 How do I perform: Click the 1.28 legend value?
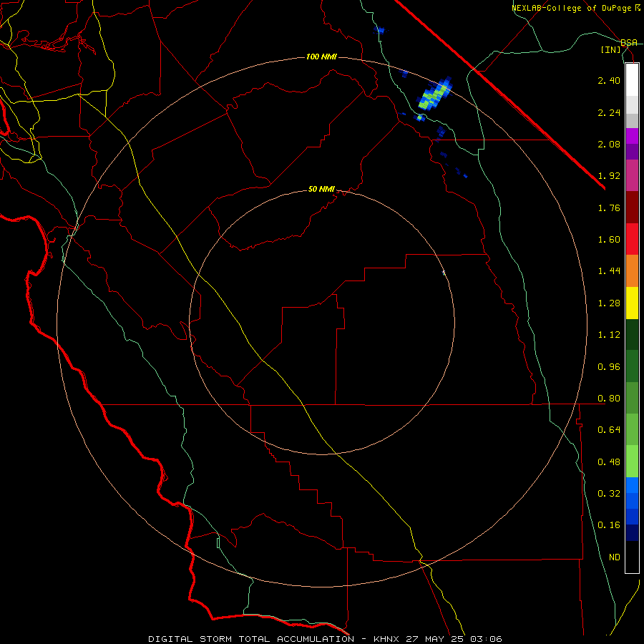tap(609, 303)
